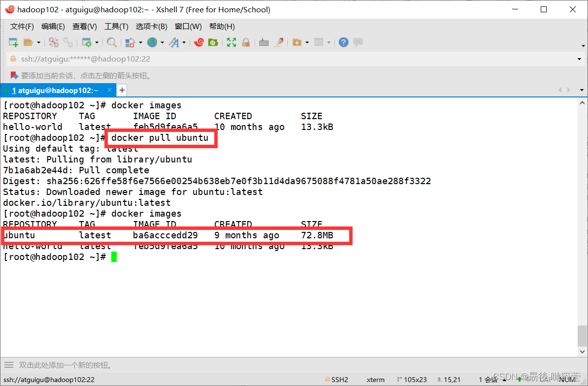Toggle full screen icon
Image resolution: width=588 pixels, height=386 pixels.
pos(231,42)
